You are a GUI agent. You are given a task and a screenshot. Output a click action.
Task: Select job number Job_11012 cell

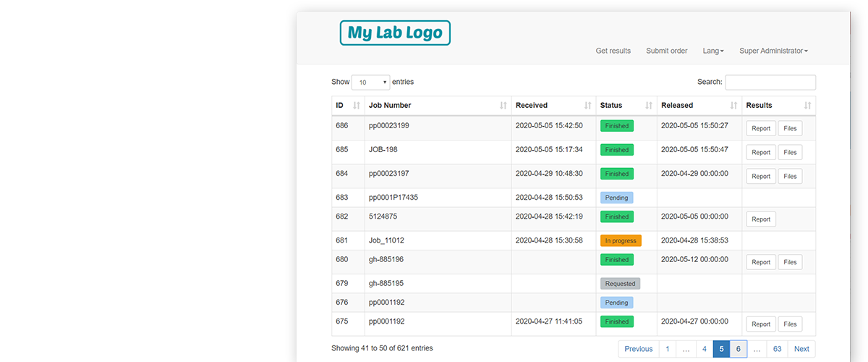click(438, 240)
